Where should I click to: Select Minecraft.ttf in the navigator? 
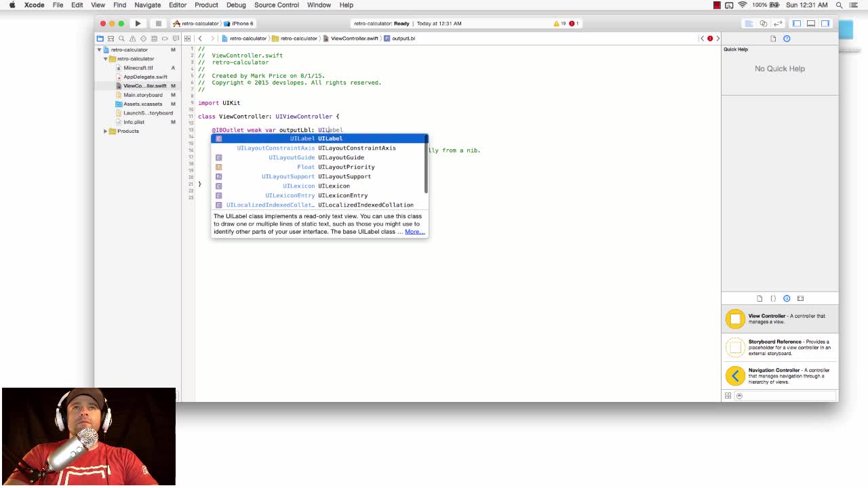[138, 68]
